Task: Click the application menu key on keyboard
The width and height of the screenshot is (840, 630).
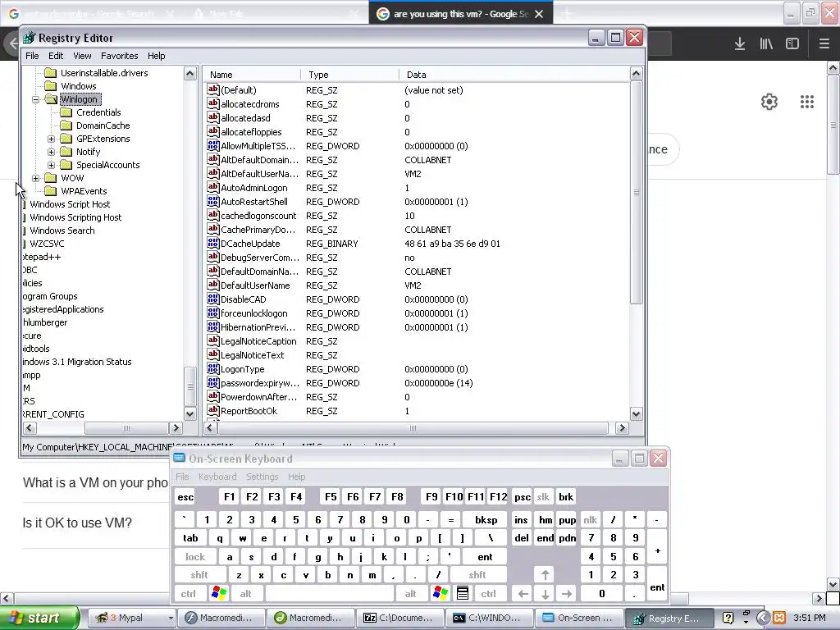Action: tap(463, 593)
